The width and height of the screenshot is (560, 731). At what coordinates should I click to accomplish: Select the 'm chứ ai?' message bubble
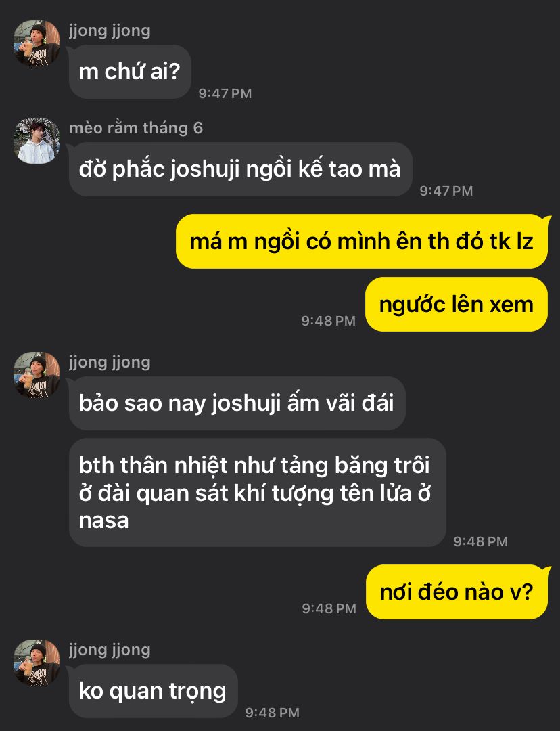point(130,72)
